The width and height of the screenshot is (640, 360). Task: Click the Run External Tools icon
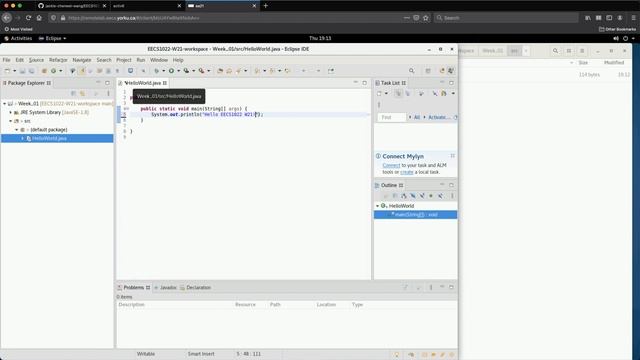coord(202,71)
